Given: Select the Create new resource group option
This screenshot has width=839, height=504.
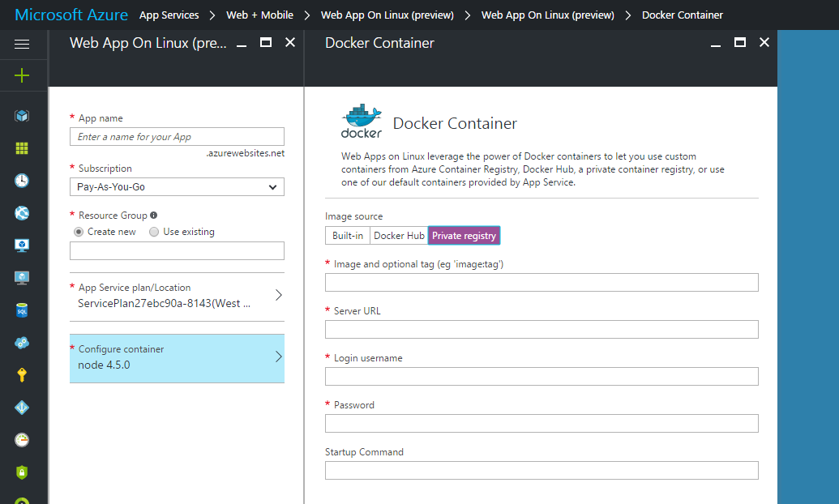Looking at the screenshot, I should [x=79, y=232].
